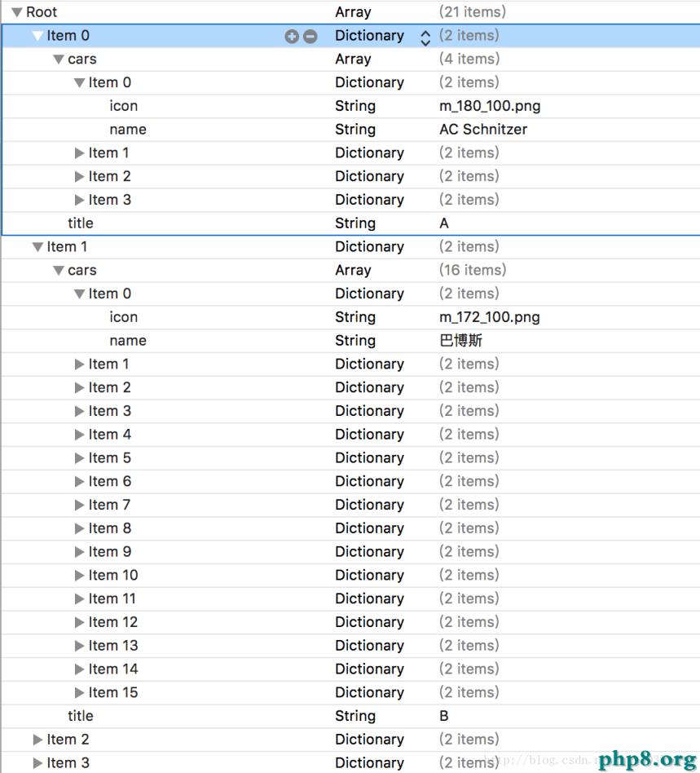Expand Item 3 in the 16-item cars array
The width and height of the screenshot is (700, 773).
click(x=79, y=411)
